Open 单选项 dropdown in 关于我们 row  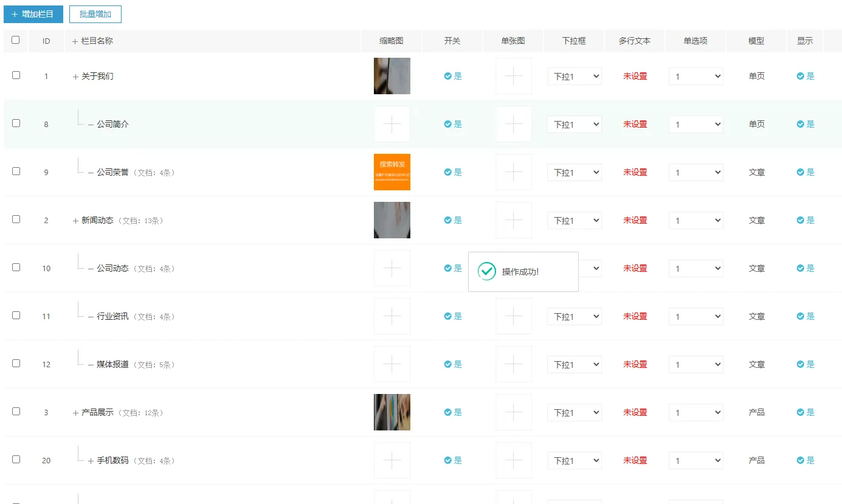tap(696, 77)
